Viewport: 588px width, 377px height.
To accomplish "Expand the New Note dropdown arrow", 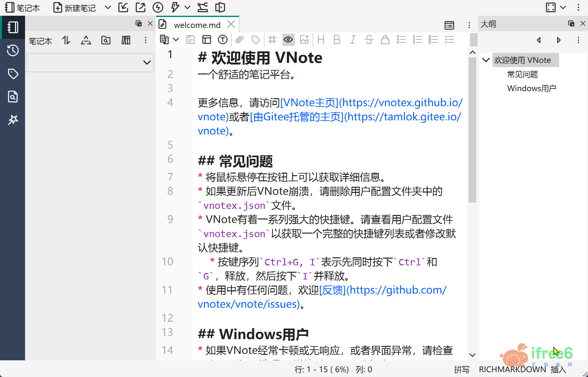I will click(x=108, y=7).
